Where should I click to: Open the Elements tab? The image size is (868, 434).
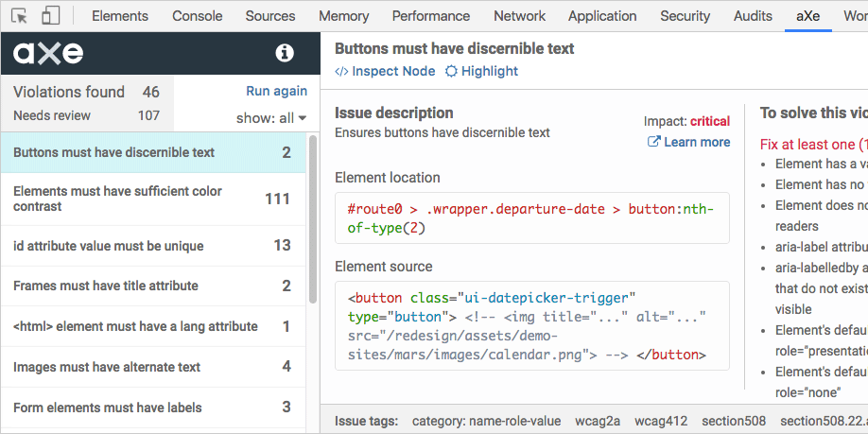tap(120, 16)
